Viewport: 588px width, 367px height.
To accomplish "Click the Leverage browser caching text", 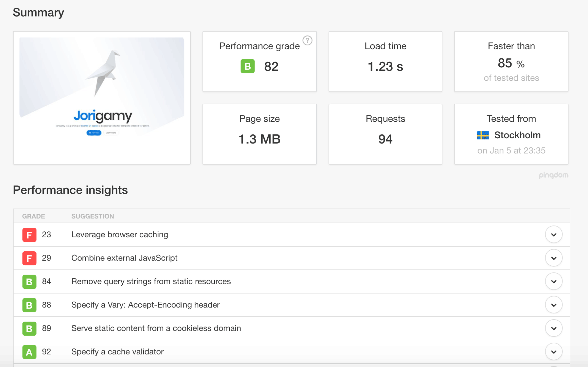I will coord(119,235).
